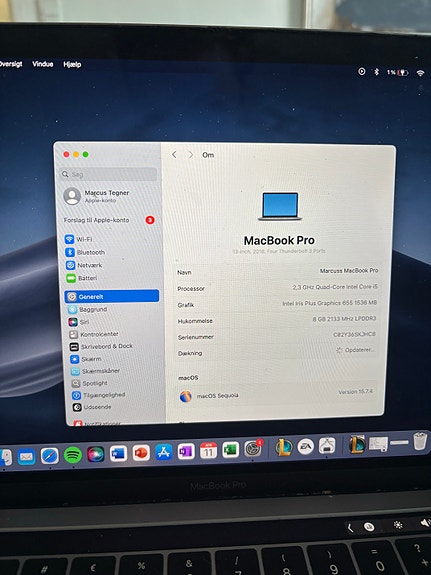Open Microsoft Word in the Dock
Image resolution: width=431 pixels, height=575 pixels.
(118, 454)
